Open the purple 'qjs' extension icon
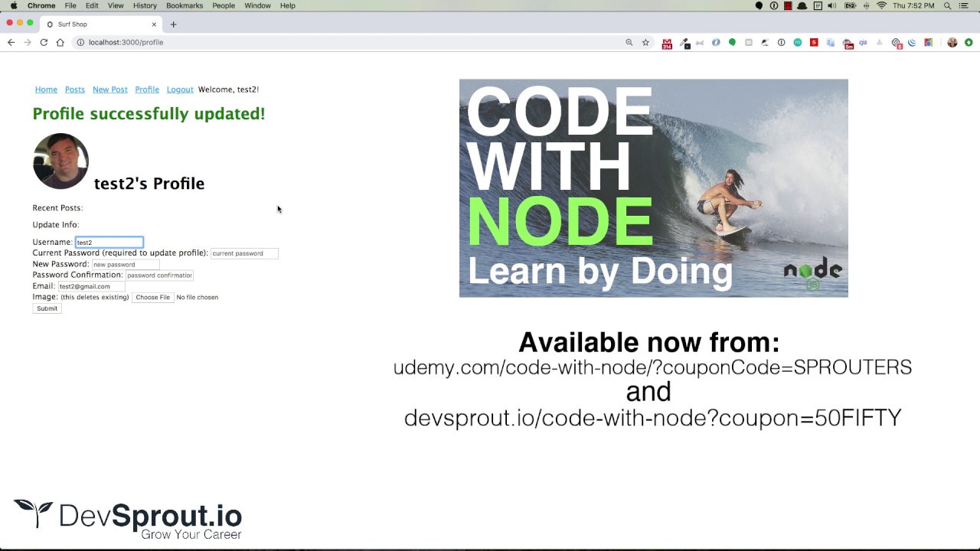980x551 pixels. [863, 42]
